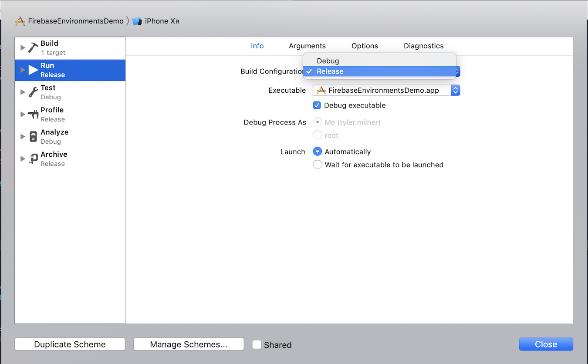The width and height of the screenshot is (588, 364).
Task: Expand the Archive action disclosure triangle
Action: coord(23,158)
